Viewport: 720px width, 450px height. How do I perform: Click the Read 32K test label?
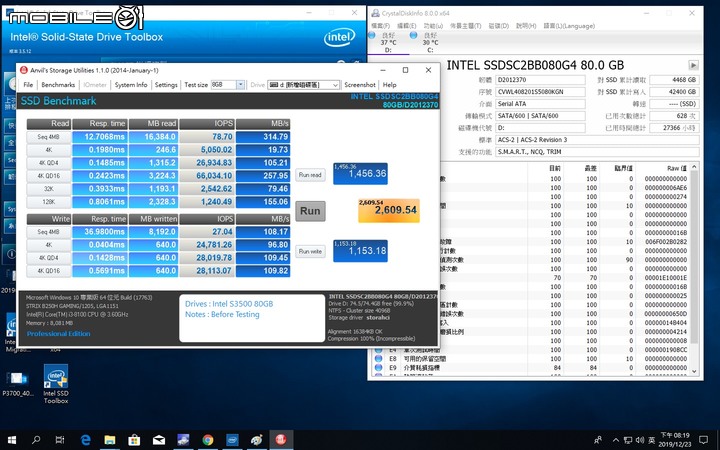pyautogui.click(x=49, y=189)
